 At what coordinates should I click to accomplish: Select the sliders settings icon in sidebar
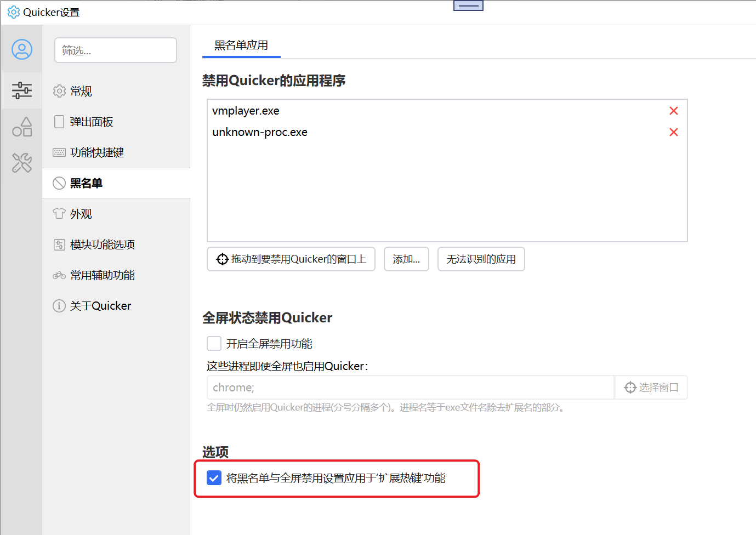click(x=22, y=90)
